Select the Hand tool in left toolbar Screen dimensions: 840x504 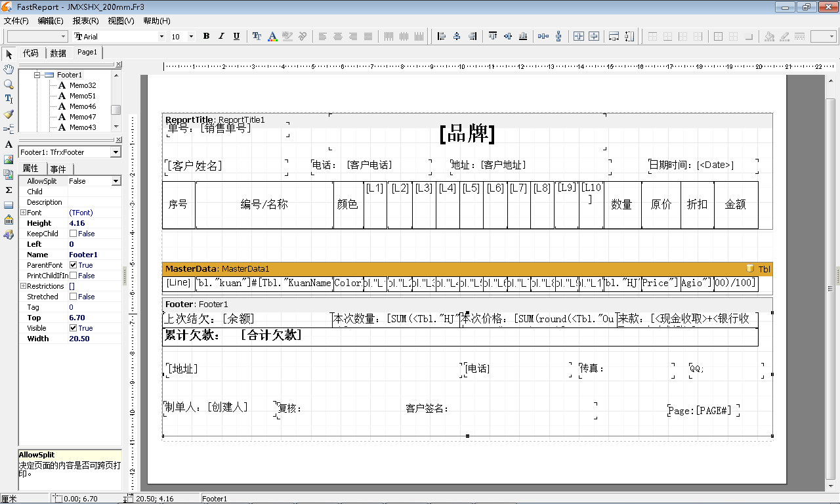(9, 69)
